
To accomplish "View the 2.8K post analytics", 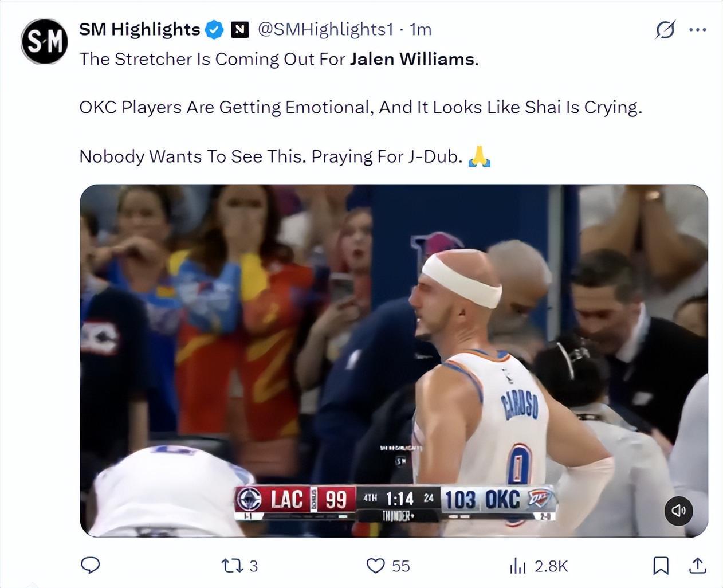I will coord(538,566).
